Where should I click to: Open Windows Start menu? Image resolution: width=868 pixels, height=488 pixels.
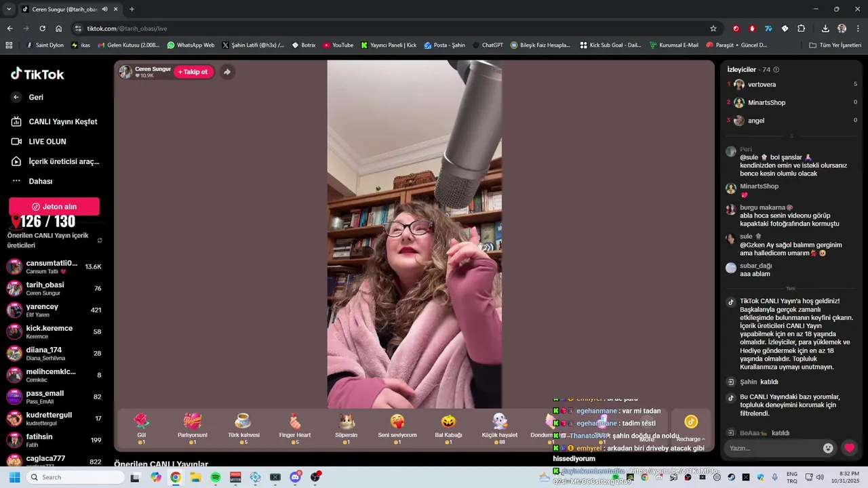[x=15, y=477]
